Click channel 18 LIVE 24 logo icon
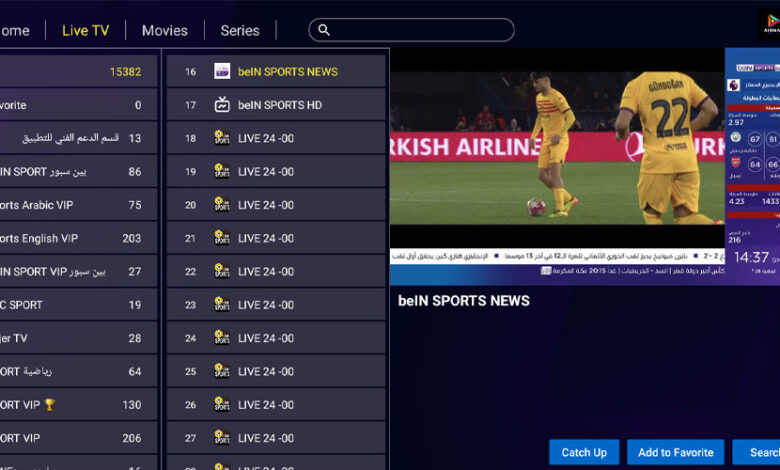This screenshot has width=780, height=470. tap(222, 138)
